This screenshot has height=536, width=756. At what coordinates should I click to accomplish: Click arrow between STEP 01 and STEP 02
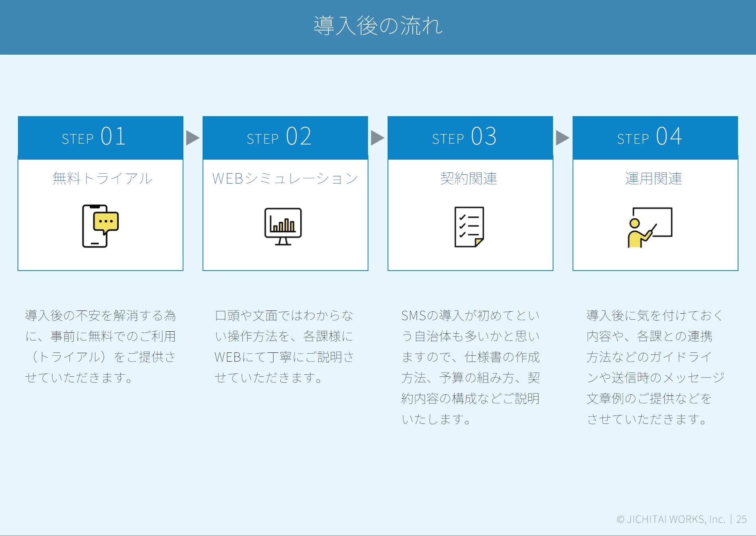[x=192, y=138]
